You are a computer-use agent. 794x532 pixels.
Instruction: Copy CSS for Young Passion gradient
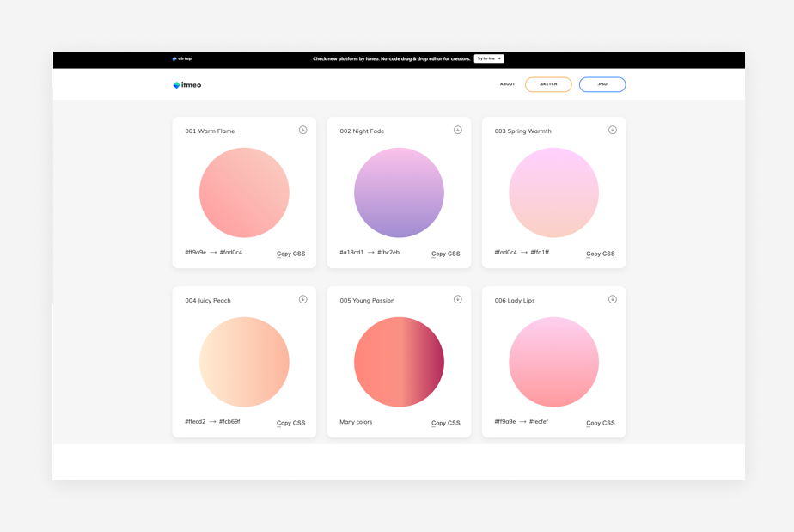click(445, 423)
